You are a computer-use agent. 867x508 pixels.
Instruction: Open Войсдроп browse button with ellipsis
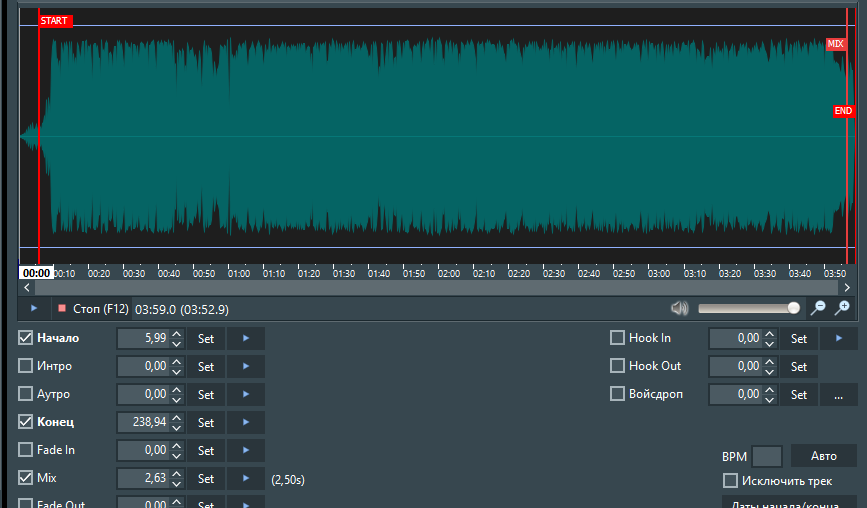838,395
